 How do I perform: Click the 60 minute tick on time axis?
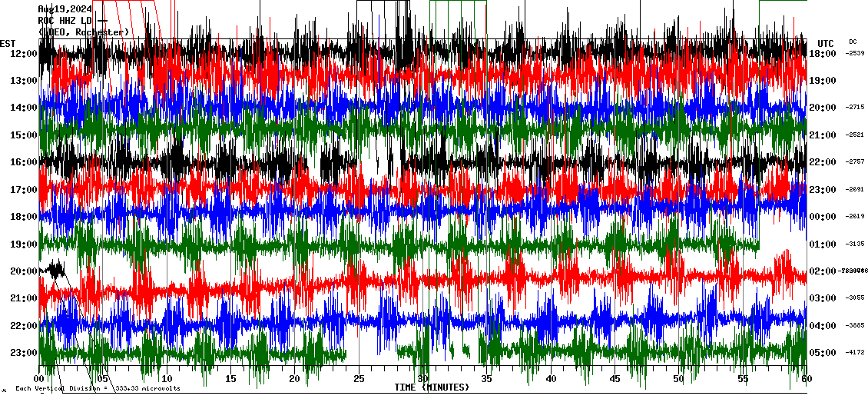(806, 379)
